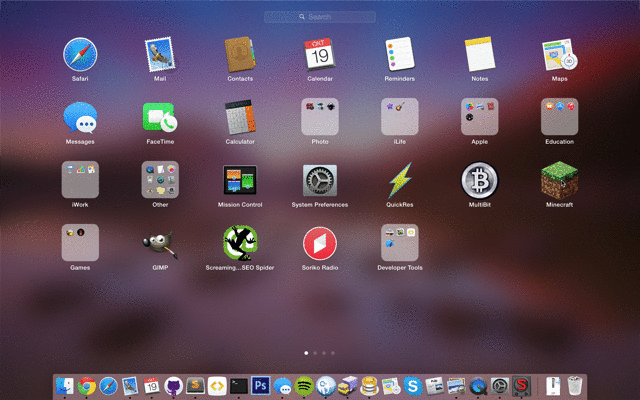Open the Games folder
The width and height of the screenshot is (640, 400).
click(80, 242)
